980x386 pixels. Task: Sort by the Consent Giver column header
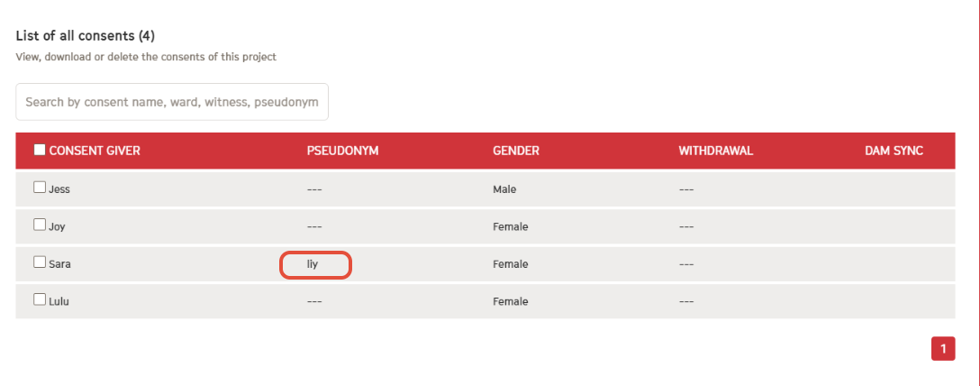point(95,151)
